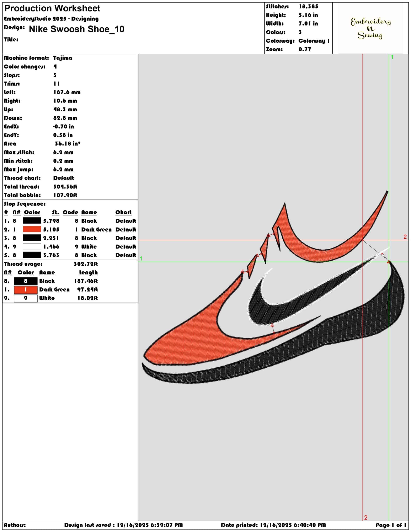The image size is (411, 532).
Task: Click the Dark Green name in stop sequence
Action: [96, 230]
